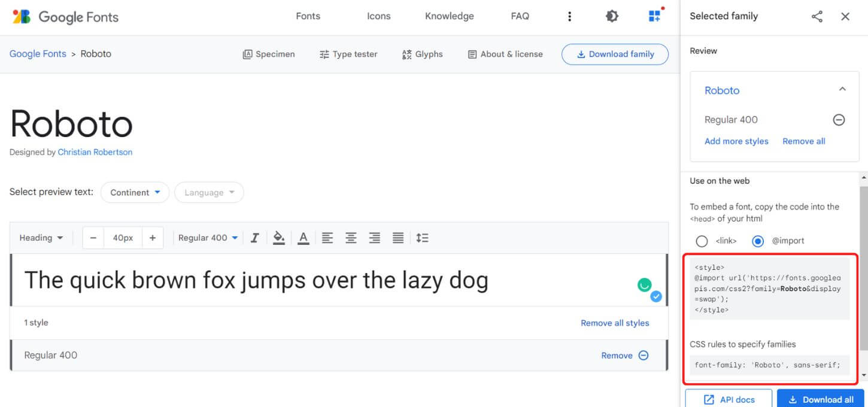Justify the preview text
This screenshot has height=407, width=868.
click(x=398, y=238)
